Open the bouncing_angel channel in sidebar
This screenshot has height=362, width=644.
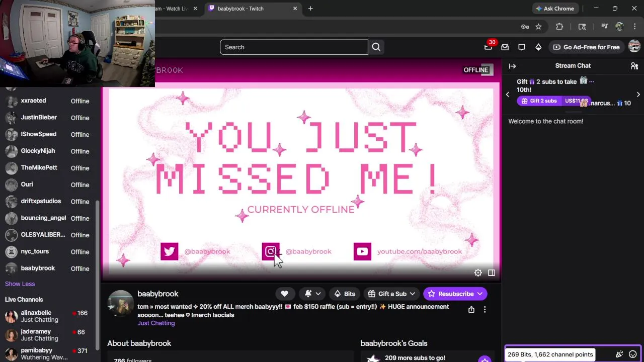pos(48,218)
